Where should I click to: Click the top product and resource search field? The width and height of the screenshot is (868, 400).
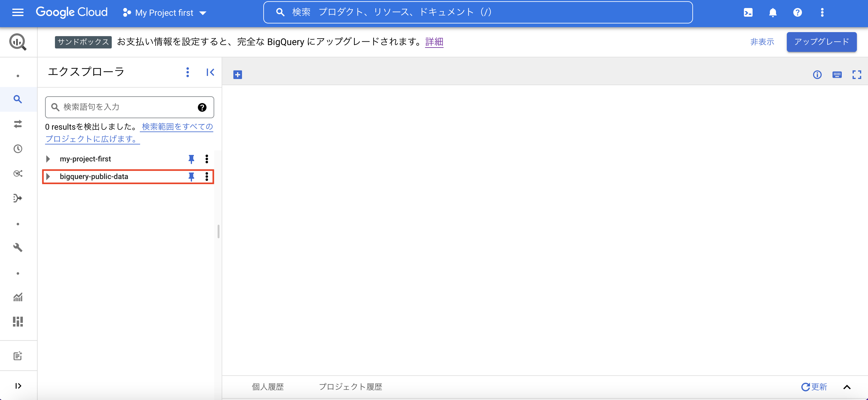tap(478, 12)
